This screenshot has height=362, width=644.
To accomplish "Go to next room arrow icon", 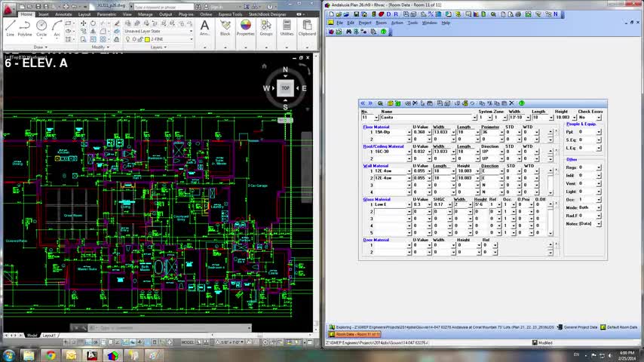I will tap(370, 103).
